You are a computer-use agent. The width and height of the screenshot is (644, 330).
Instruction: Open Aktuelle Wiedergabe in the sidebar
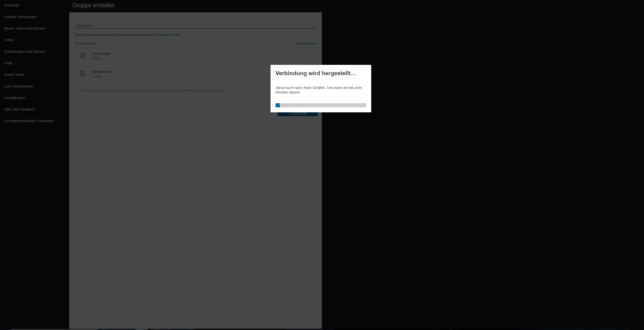(20, 17)
